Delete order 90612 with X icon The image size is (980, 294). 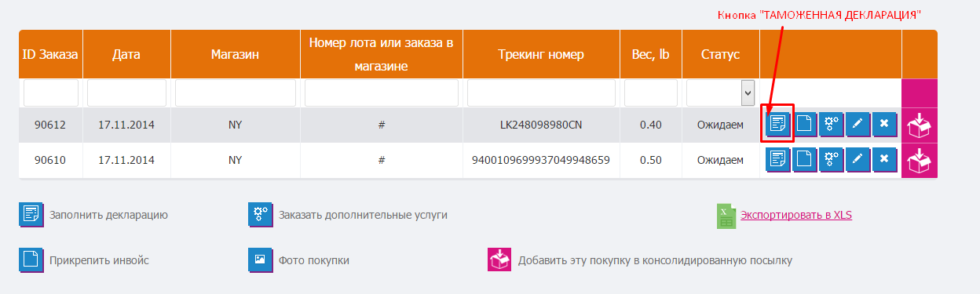tap(884, 124)
